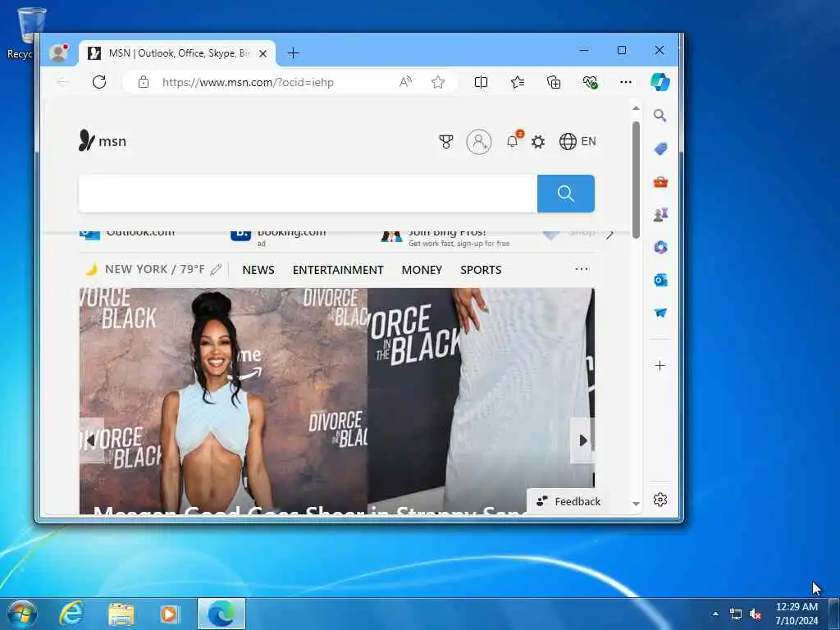Start Read aloud from address bar
Viewport: 840px width, 630px height.
coord(405,82)
